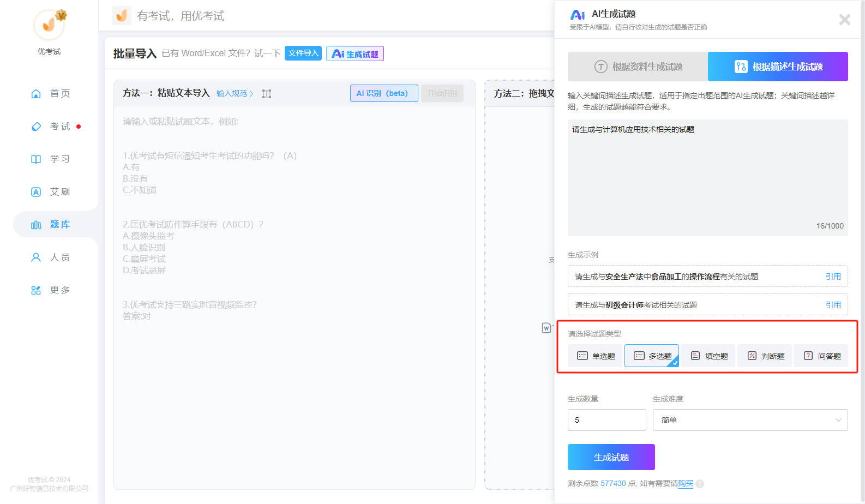Click the Ai 生成试题 toolbar button
The height and width of the screenshot is (504, 865).
pos(355,53)
